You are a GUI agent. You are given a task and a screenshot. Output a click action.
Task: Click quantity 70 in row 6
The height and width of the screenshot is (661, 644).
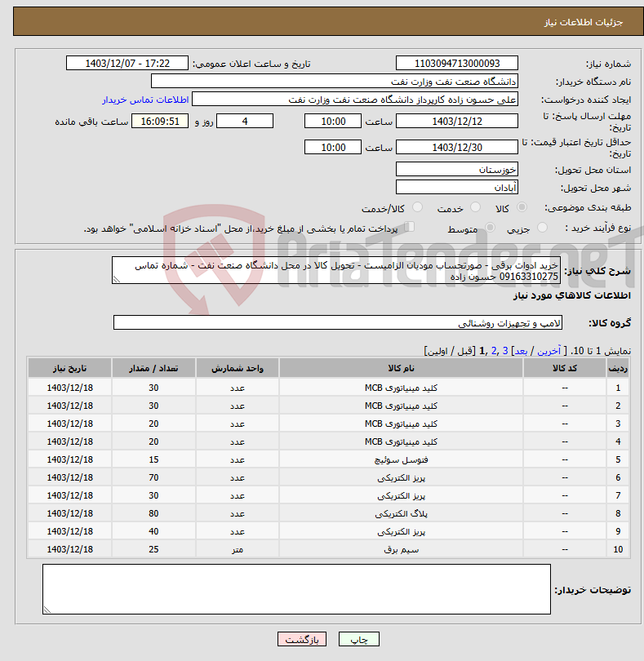pyautogui.click(x=153, y=477)
